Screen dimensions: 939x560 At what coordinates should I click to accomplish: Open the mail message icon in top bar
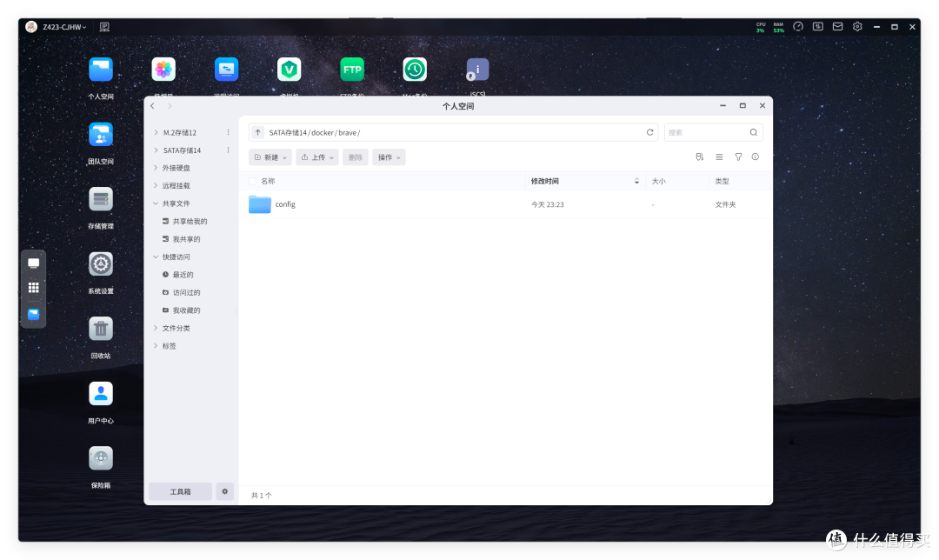click(837, 27)
